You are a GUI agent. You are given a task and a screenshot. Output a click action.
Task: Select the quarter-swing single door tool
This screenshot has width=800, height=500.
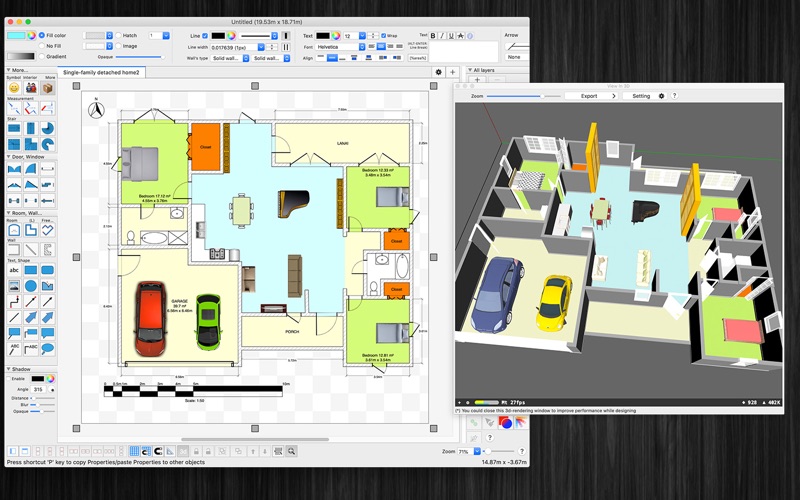(x=31, y=169)
